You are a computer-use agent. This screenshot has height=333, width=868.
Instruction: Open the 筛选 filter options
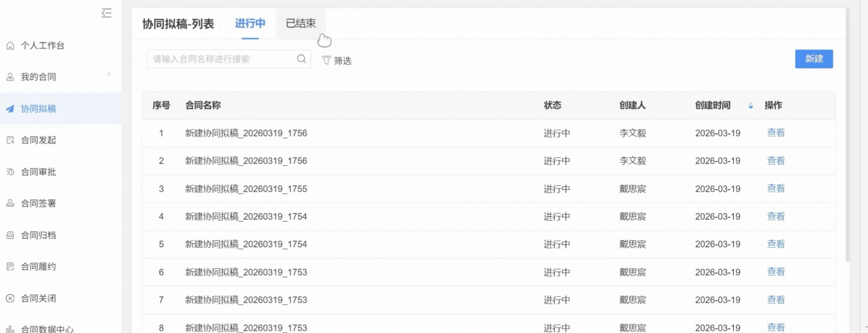337,60
